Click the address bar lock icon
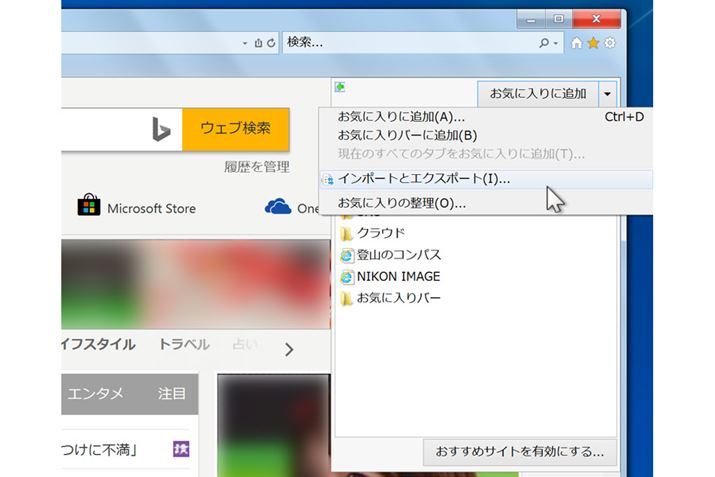This screenshot has height=477, width=715. click(259, 43)
